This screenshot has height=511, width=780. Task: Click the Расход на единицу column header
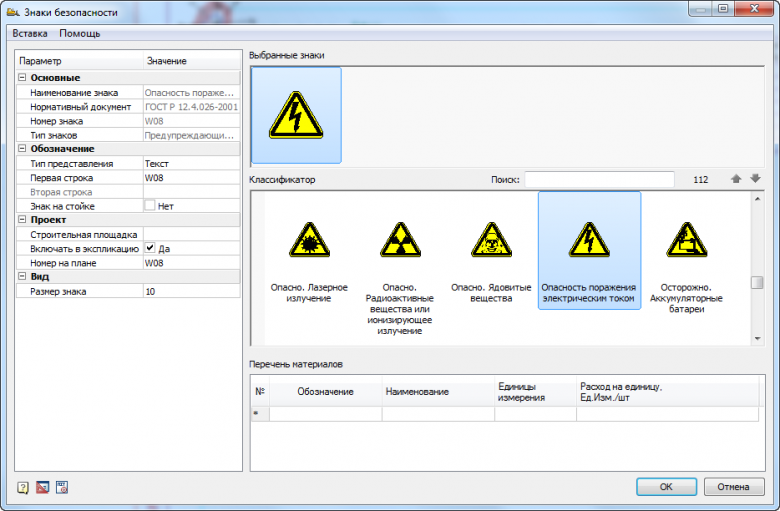click(x=668, y=392)
